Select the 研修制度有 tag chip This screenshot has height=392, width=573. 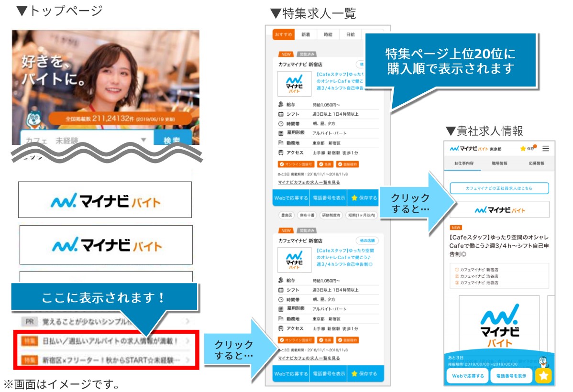point(331,215)
